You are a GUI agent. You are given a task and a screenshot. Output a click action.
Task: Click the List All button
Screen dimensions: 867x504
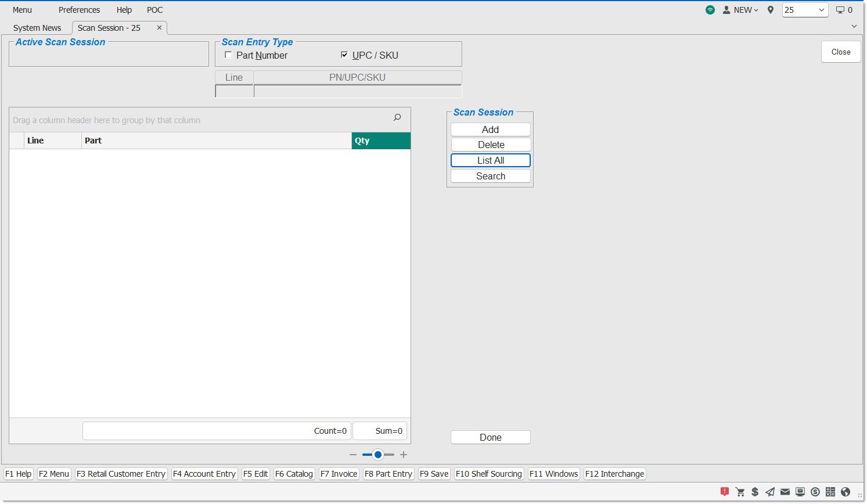point(491,160)
